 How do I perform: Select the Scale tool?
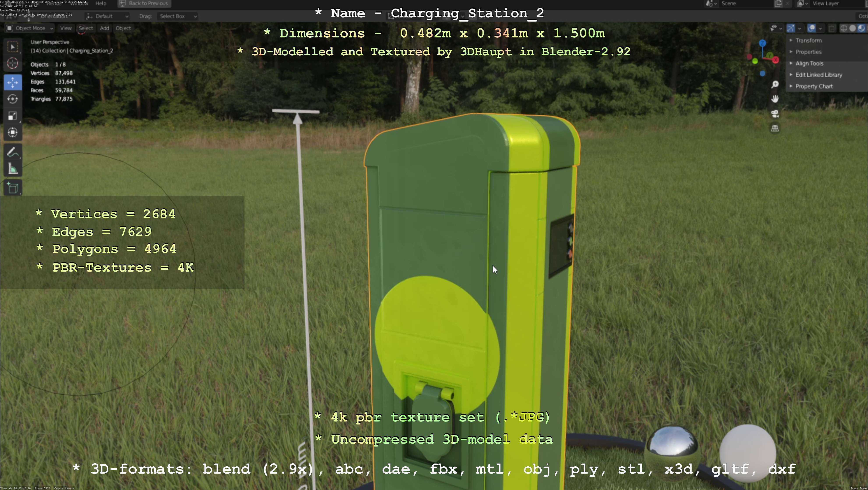[x=13, y=116]
